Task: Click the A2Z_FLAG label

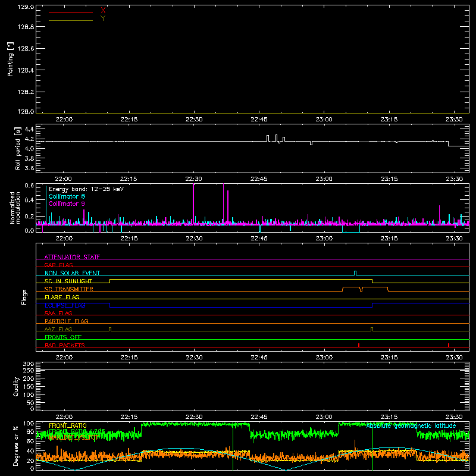Action: coord(58,329)
